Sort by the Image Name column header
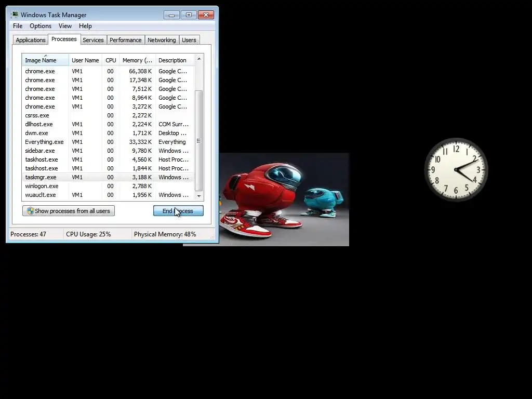 (x=46, y=60)
